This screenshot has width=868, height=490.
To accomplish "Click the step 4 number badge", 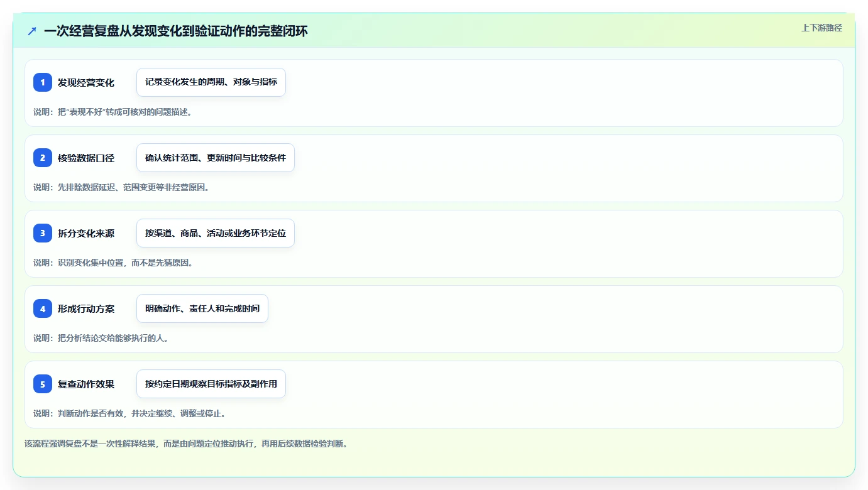I will click(x=43, y=308).
